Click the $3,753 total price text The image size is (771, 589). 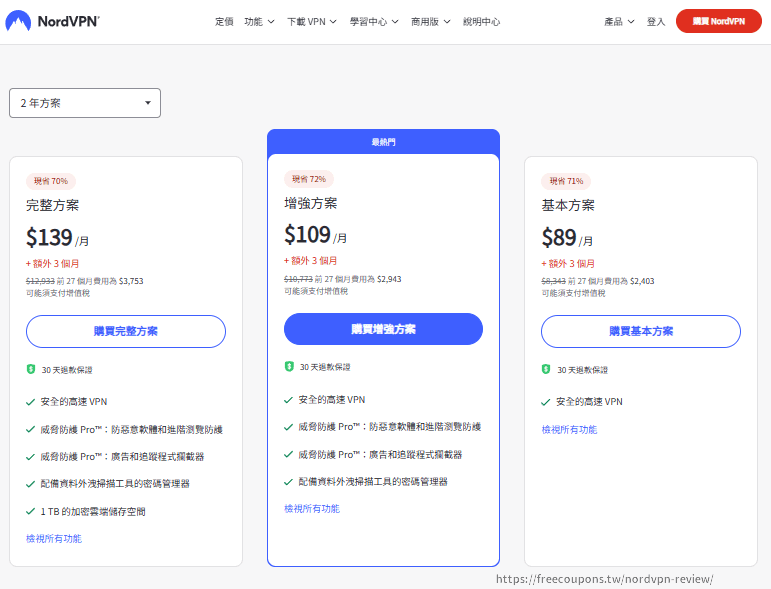pos(131,281)
